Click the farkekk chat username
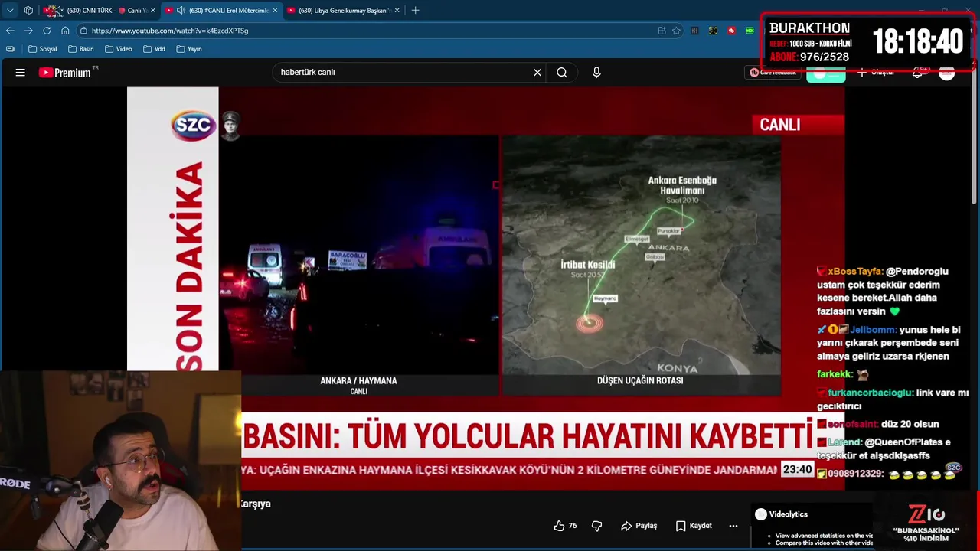The height and width of the screenshot is (551, 980). coord(835,374)
